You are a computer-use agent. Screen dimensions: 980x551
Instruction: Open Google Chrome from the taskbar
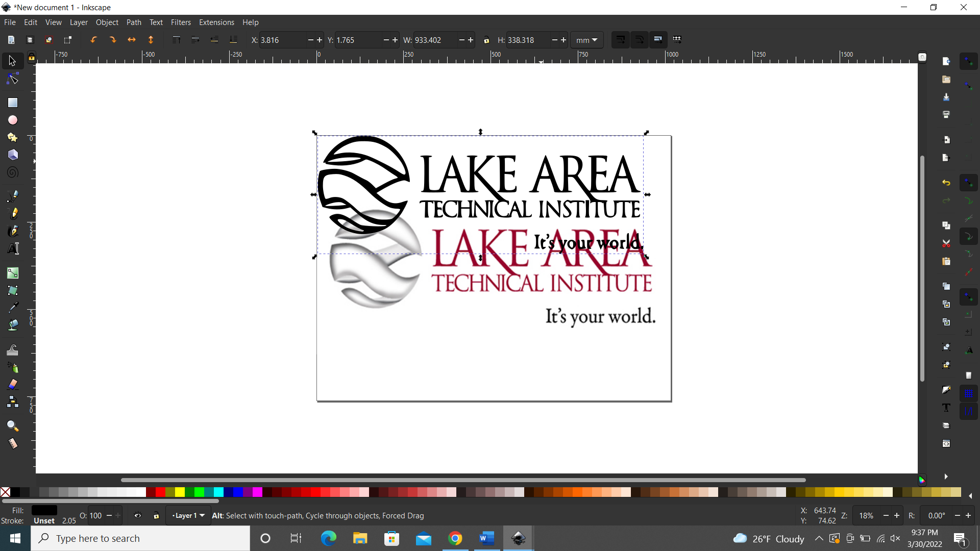tap(456, 538)
